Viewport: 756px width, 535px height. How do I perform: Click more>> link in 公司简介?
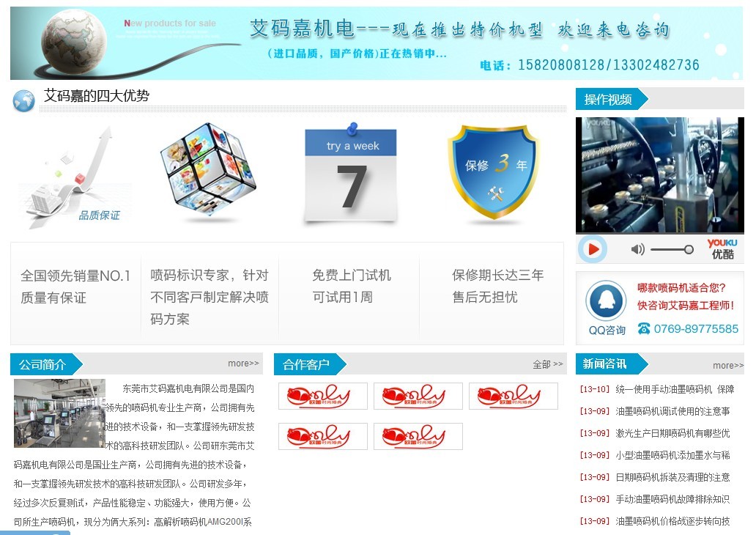(x=243, y=364)
